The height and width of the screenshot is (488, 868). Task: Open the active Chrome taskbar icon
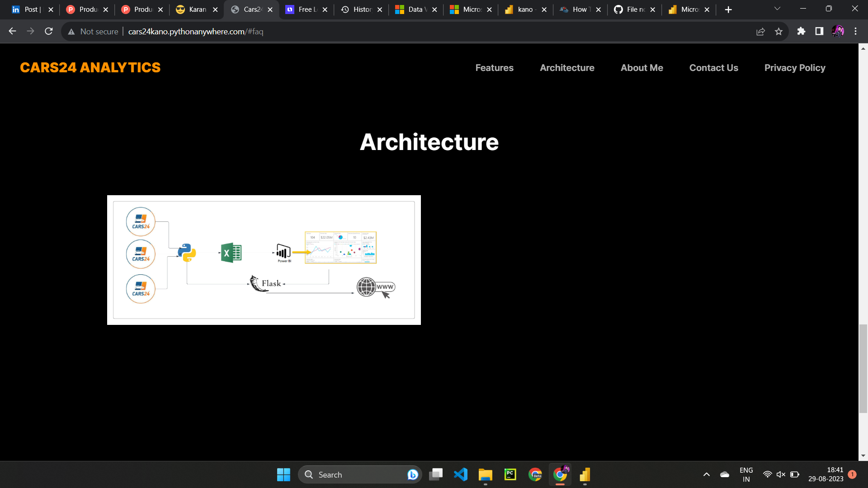[x=560, y=474]
